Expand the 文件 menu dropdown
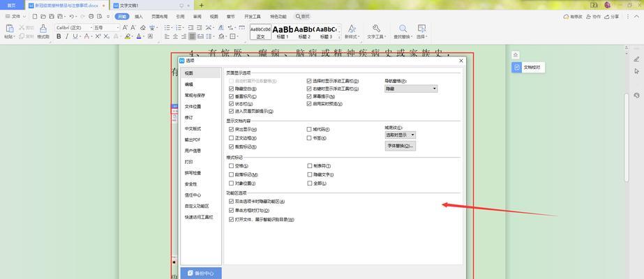The image size is (644, 279). pos(15,17)
